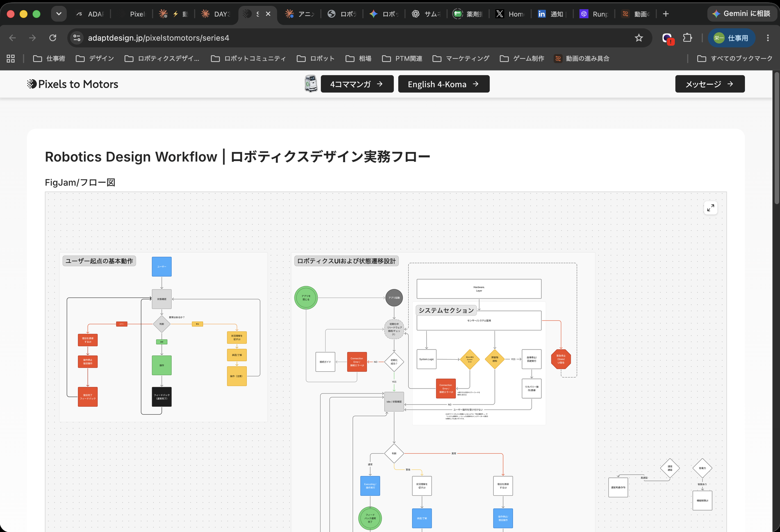The height and width of the screenshot is (532, 780).
Task: Open the 4コママンガ button
Action: (x=357, y=84)
